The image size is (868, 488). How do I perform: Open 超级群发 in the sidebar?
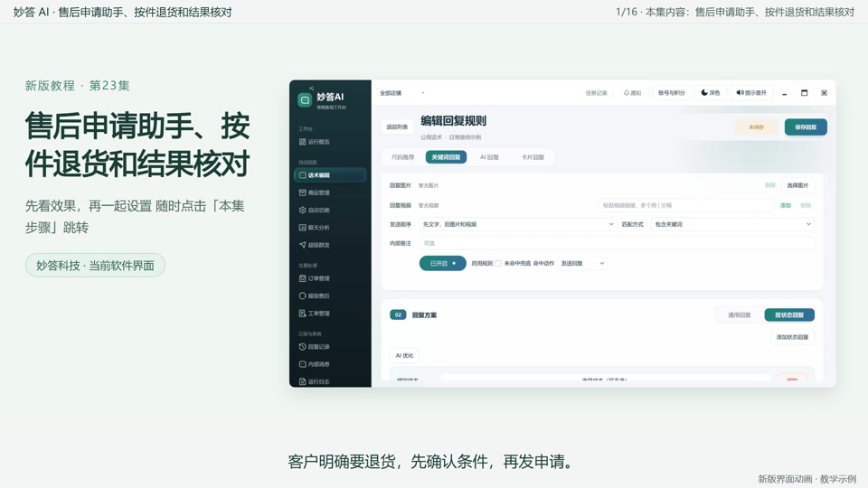click(314, 245)
